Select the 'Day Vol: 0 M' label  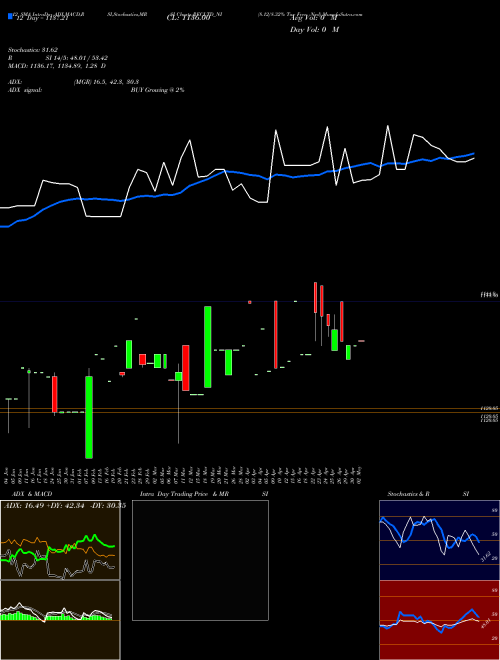[314, 29]
